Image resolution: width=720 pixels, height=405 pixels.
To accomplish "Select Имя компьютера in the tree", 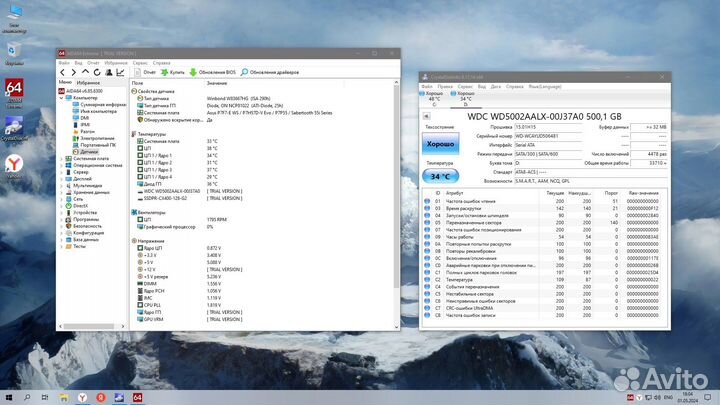I will pyautogui.click(x=95, y=111).
